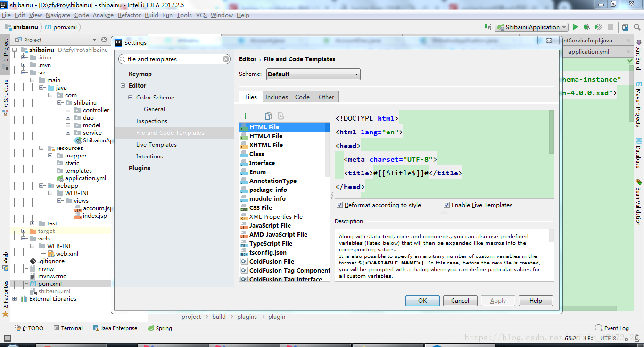Open Inspections settings page
This screenshot has width=644, height=347.
tap(152, 121)
